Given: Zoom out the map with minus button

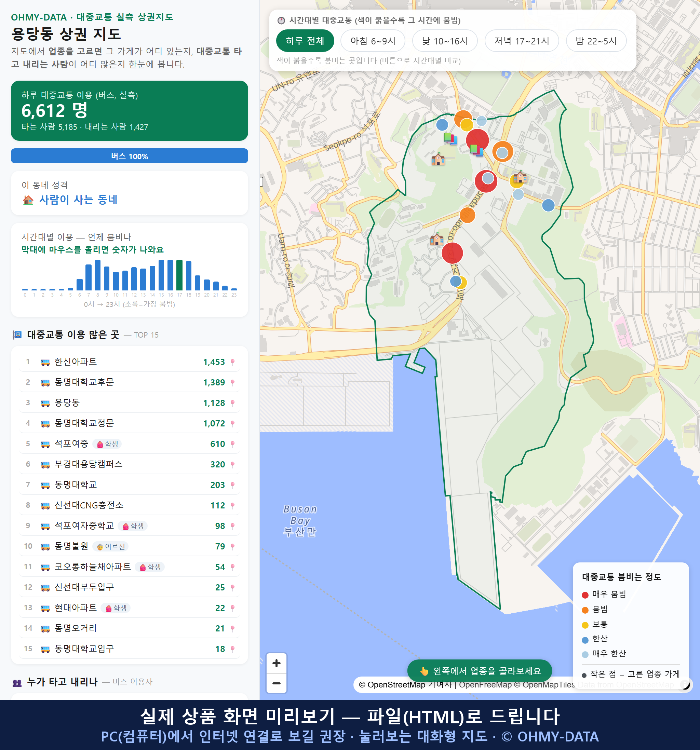Looking at the screenshot, I should click(x=277, y=683).
